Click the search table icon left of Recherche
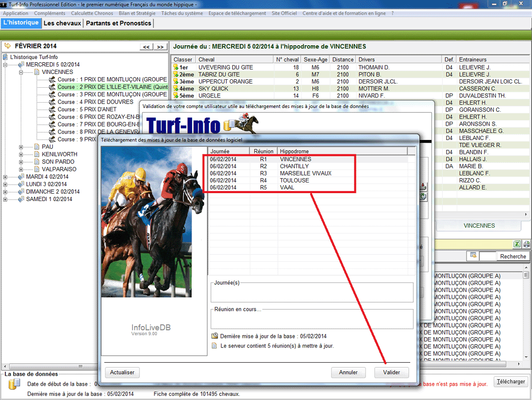 tap(473, 256)
